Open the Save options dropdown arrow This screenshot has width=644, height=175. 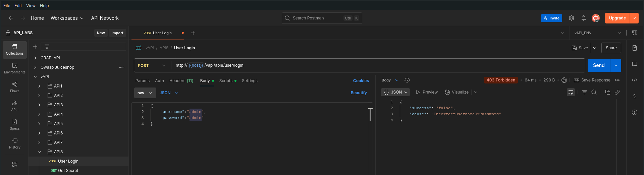[595, 48]
